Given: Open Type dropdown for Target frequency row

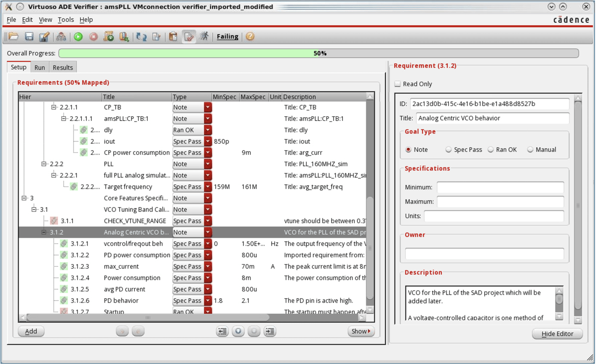Looking at the screenshot, I should [x=208, y=187].
